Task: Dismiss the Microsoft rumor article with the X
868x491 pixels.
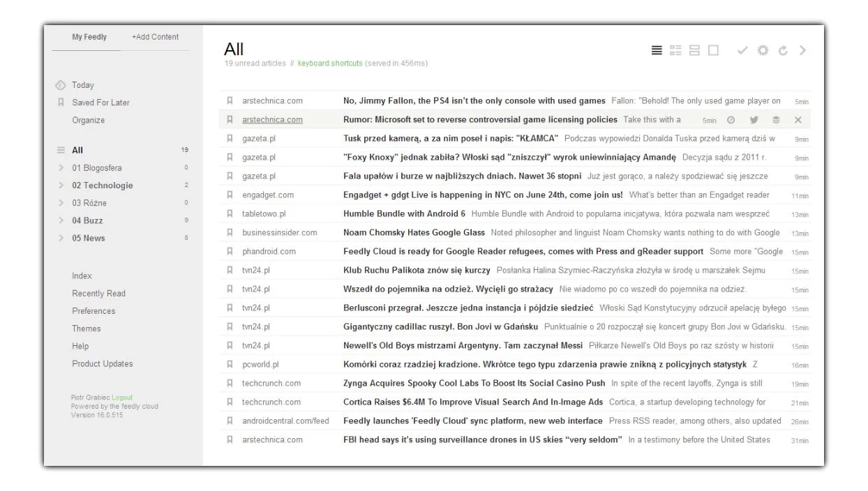Action: point(797,119)
